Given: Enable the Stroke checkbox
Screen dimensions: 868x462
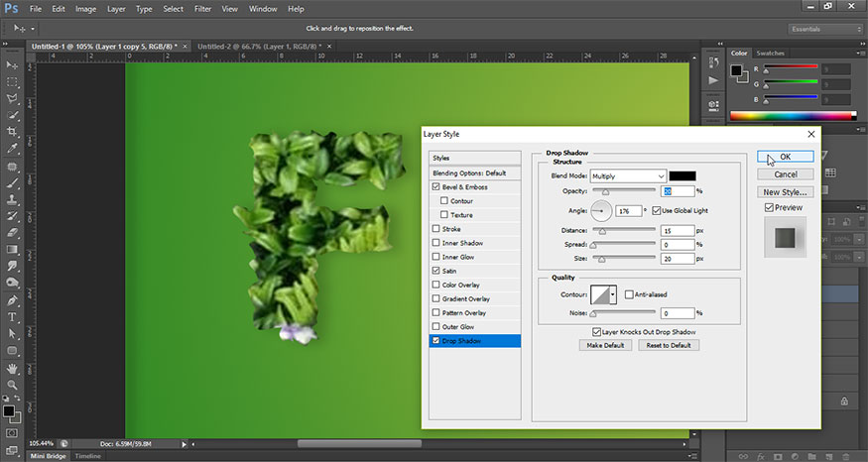Looking at the screenshot, I should 436,229.
